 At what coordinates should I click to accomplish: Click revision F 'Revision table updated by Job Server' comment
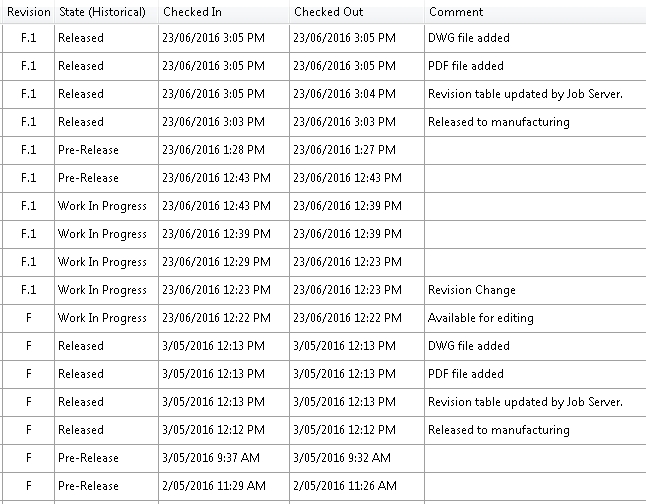[525, 402]
